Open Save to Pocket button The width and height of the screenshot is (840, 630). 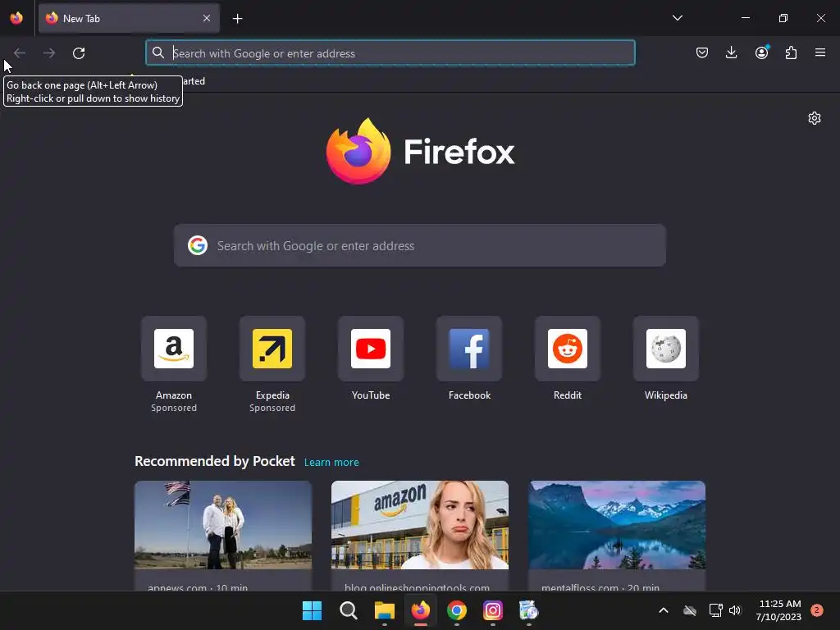pyautogui.click(x=702, y=52)
